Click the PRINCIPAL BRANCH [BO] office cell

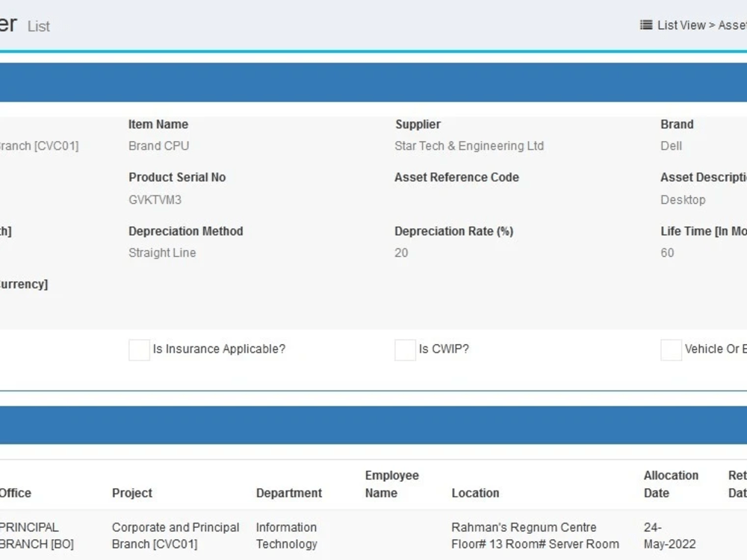[36, 535]
